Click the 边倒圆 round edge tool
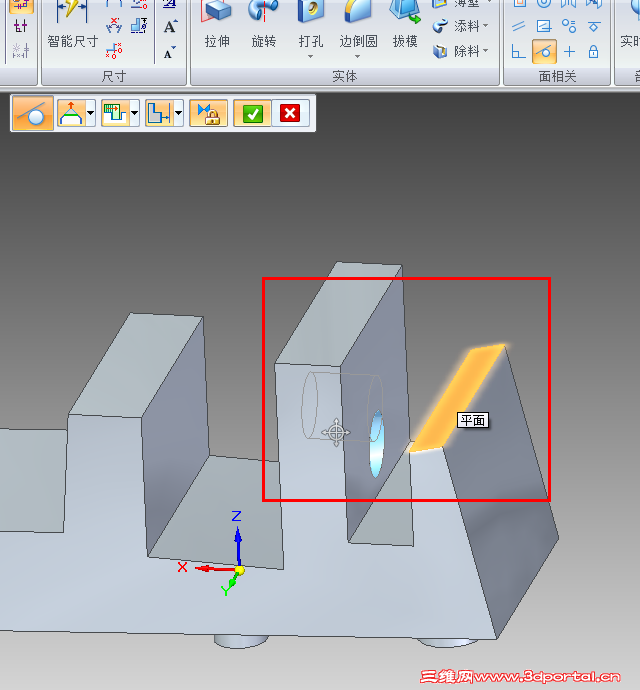The width and height of the screenshot is (640, 690). point(358,24)
